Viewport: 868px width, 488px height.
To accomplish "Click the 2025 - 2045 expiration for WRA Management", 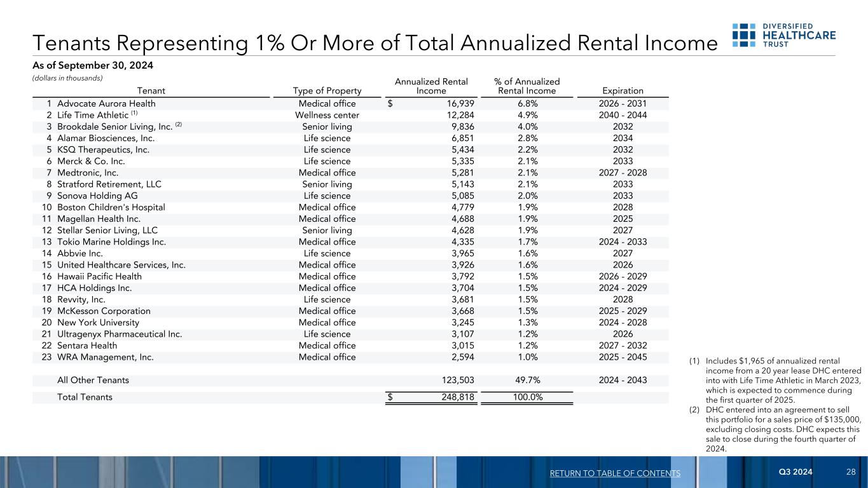I will (x=622, y=356).
